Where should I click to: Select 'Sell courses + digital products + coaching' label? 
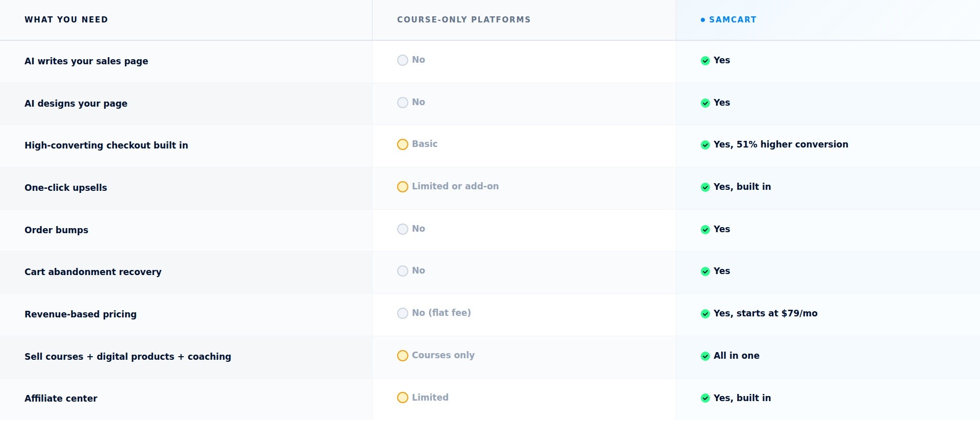[x=128, y=356]
